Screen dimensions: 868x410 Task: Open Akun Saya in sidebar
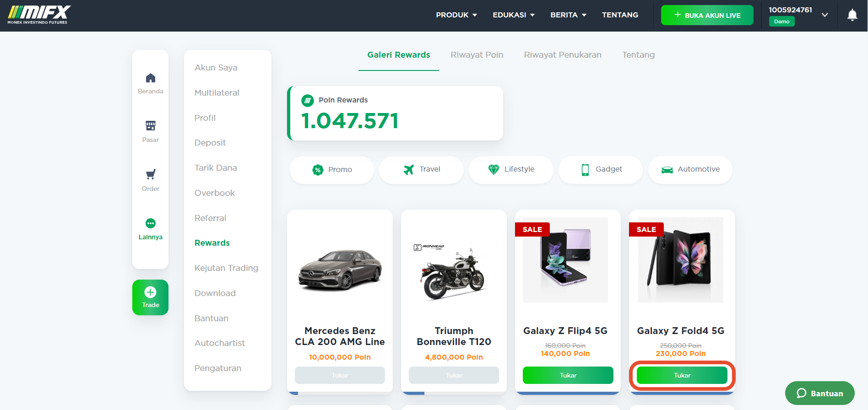pos(216,68)
